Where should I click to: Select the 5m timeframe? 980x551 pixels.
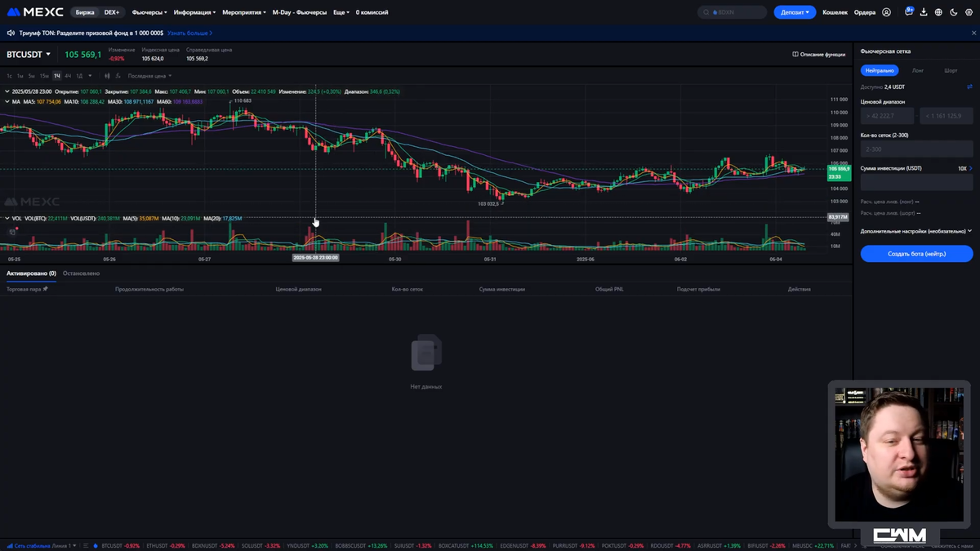pos(32,76)
